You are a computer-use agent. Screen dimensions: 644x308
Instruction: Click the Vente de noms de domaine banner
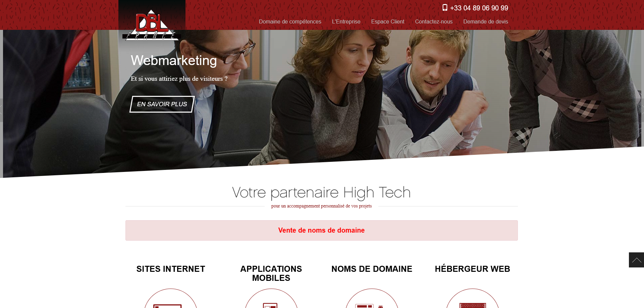click(x=321, y=230)
